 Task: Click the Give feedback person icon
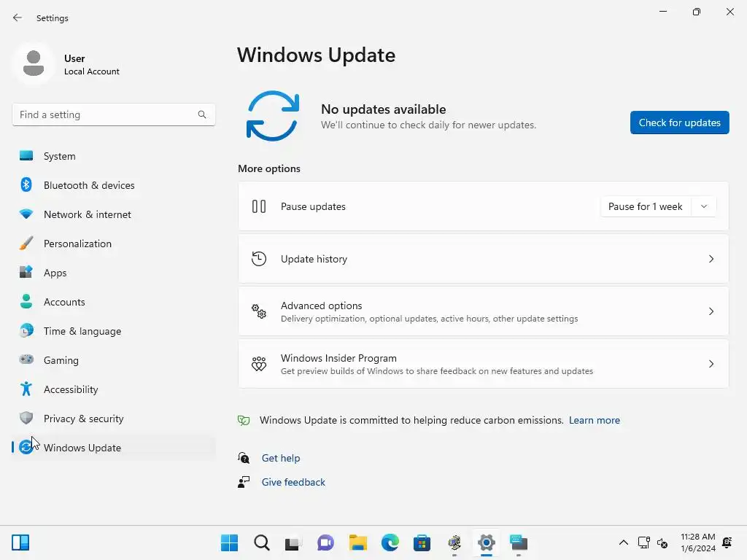(x=244, y=482)
